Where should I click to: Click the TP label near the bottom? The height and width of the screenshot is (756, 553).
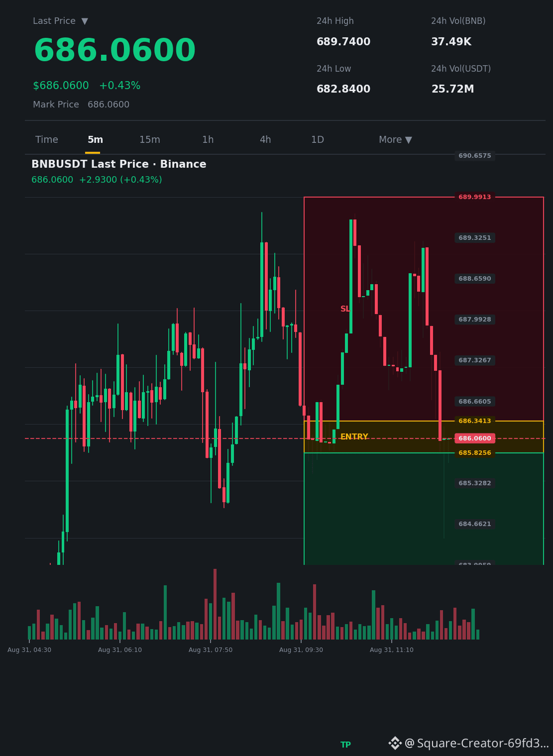click(345, 745)
